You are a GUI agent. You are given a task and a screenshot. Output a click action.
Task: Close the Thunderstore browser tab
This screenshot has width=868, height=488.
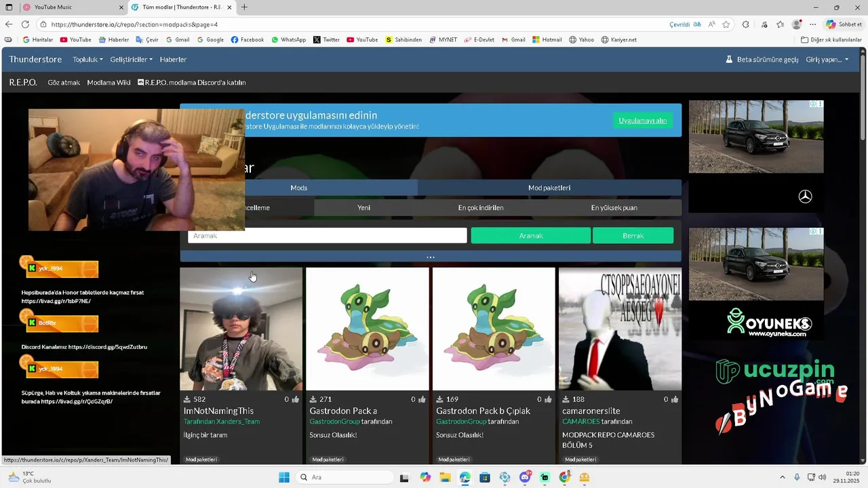tap(229, 7)
